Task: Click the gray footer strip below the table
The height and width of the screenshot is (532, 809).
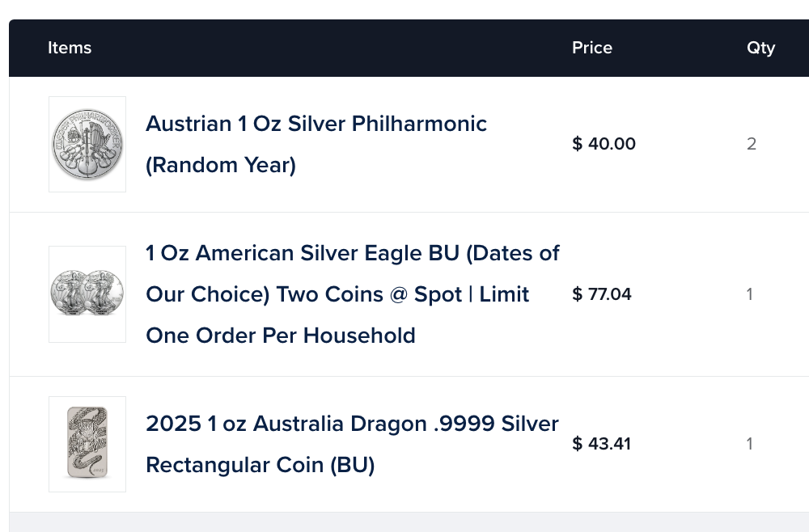Action: (404, 522)
